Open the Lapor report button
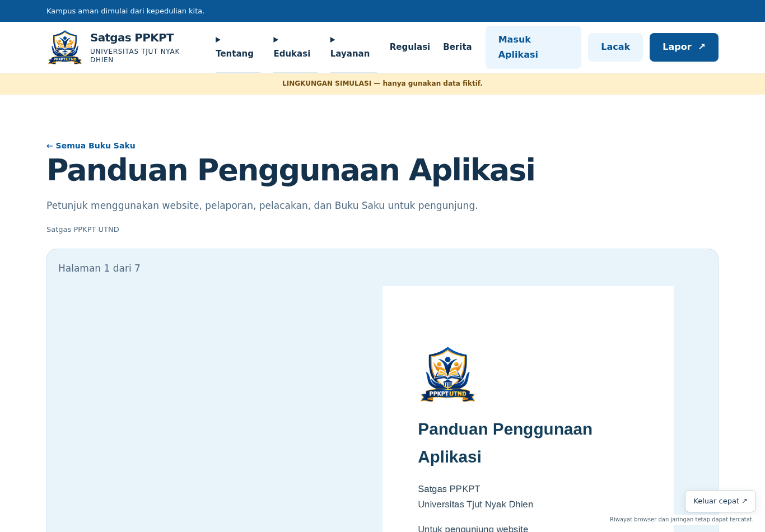Screen dimensions: 765x532 [x=684, y=47]
